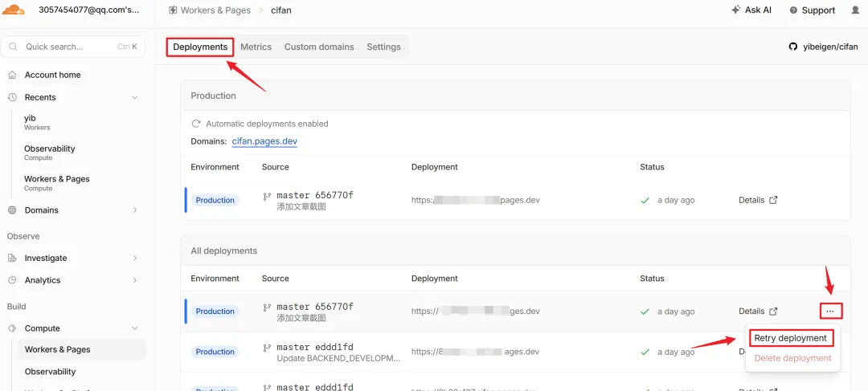Select Observability under Compute

pos(50,372)
